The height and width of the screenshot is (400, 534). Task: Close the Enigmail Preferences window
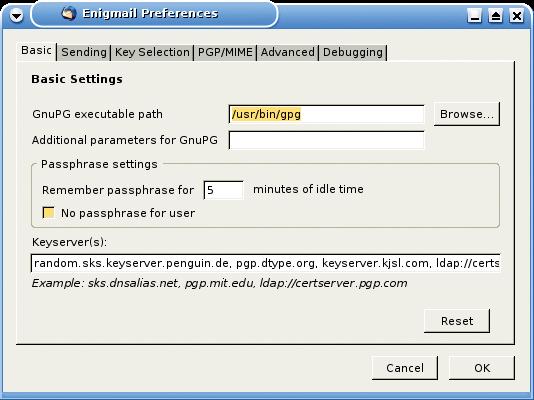[516, 15]
